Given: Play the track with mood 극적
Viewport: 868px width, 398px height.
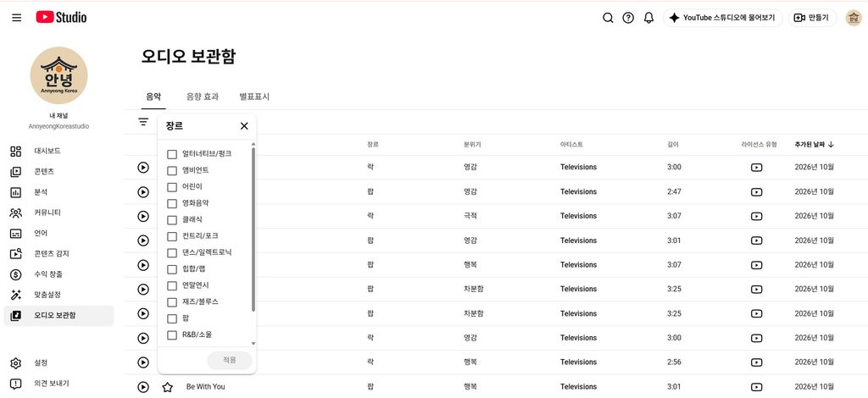Looking at the screenshot, I should click(143, 216).
